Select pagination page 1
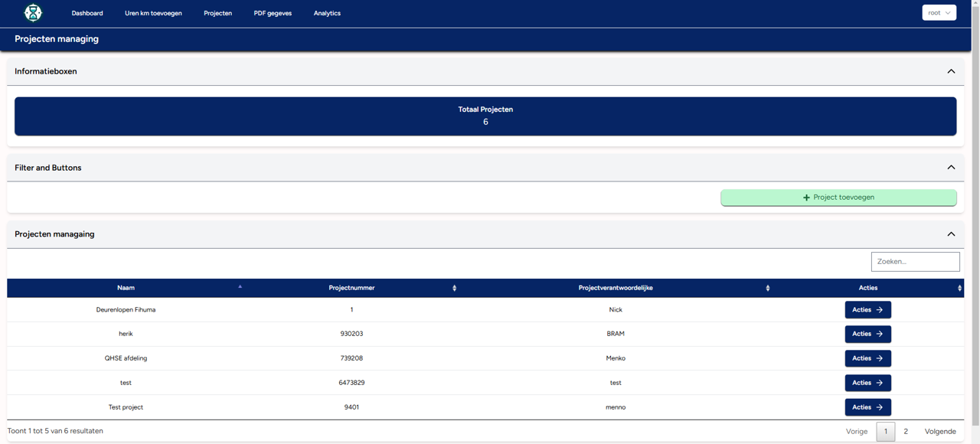The image size is (980, 444). pyautogui.click(x=886, y=432)
